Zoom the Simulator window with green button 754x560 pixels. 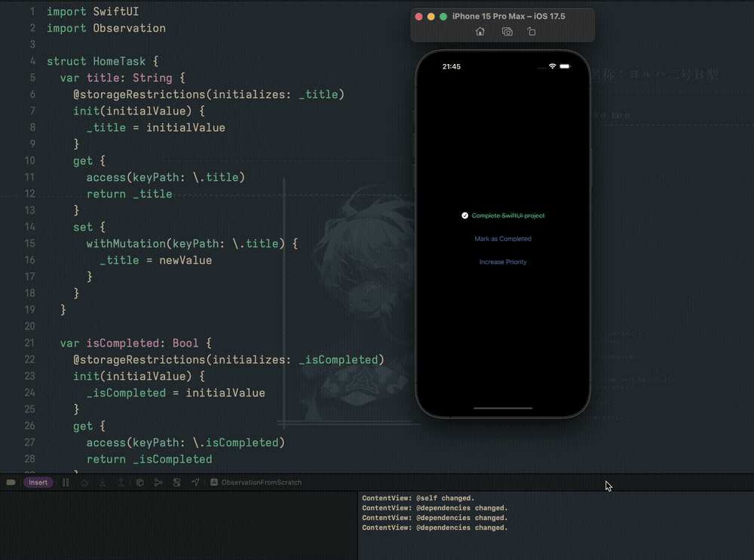coord(443,17)
